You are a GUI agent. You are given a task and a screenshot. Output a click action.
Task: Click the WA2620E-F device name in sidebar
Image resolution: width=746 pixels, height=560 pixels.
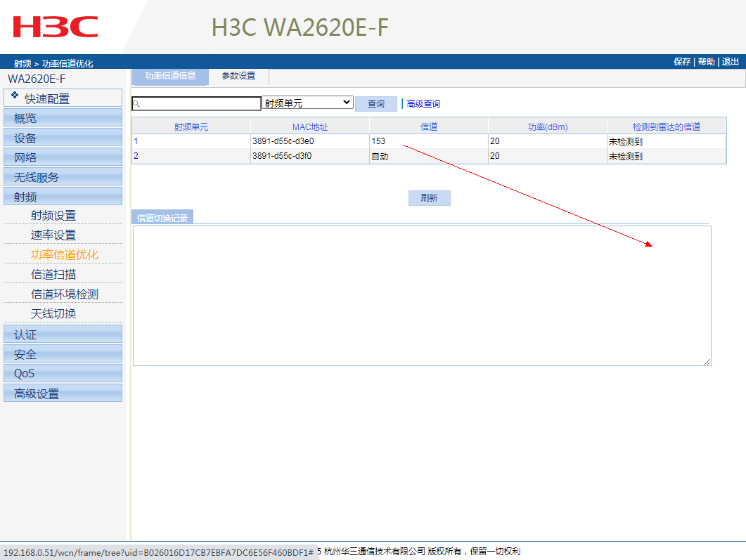37,79
